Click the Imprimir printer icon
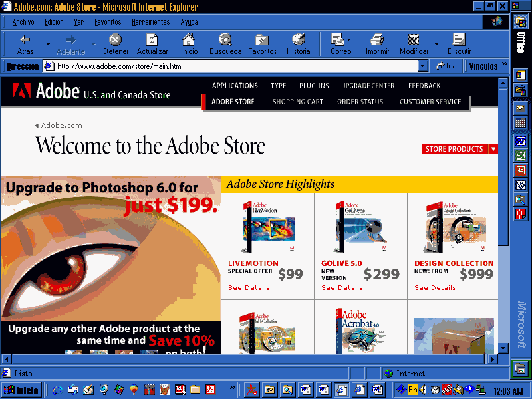This screenshot has height=399, width=532. (x=377, y=40)
